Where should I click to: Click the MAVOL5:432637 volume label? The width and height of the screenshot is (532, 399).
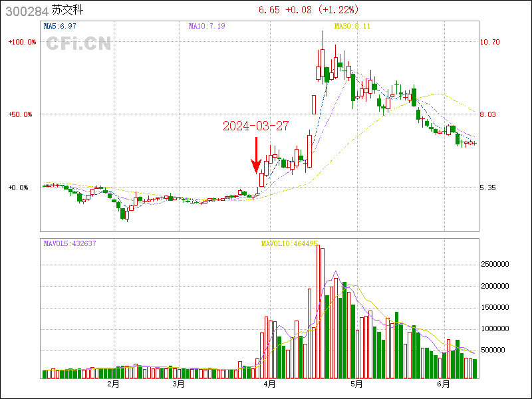point(70,243)
